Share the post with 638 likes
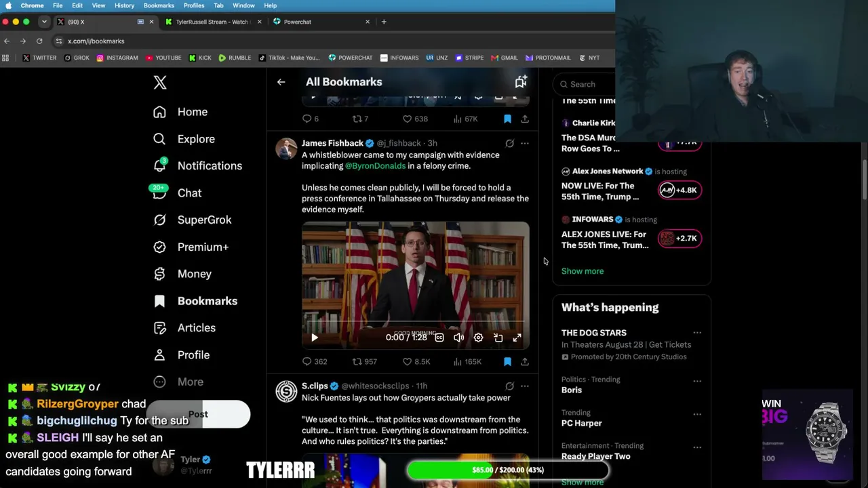 tap(525, 119)
